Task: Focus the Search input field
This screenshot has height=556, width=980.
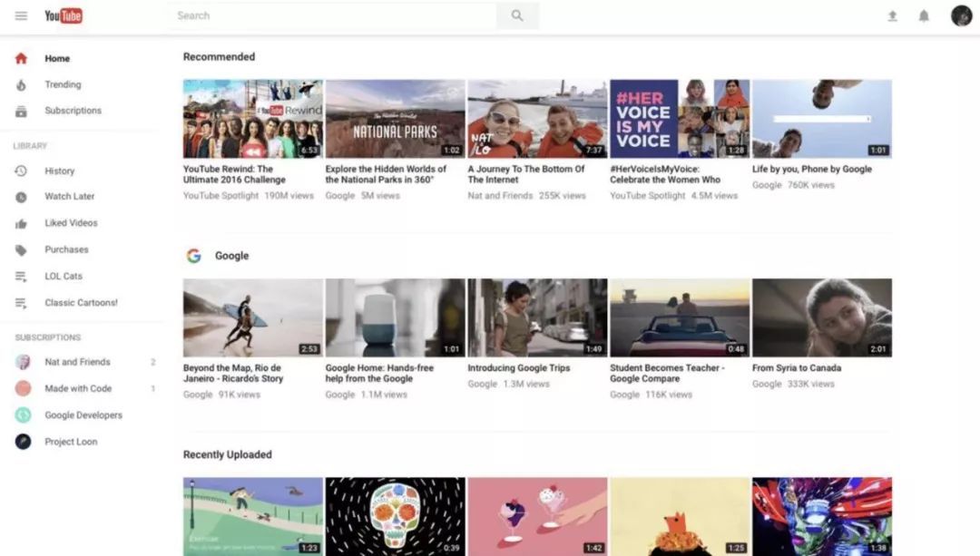Action: click(332, 15)
